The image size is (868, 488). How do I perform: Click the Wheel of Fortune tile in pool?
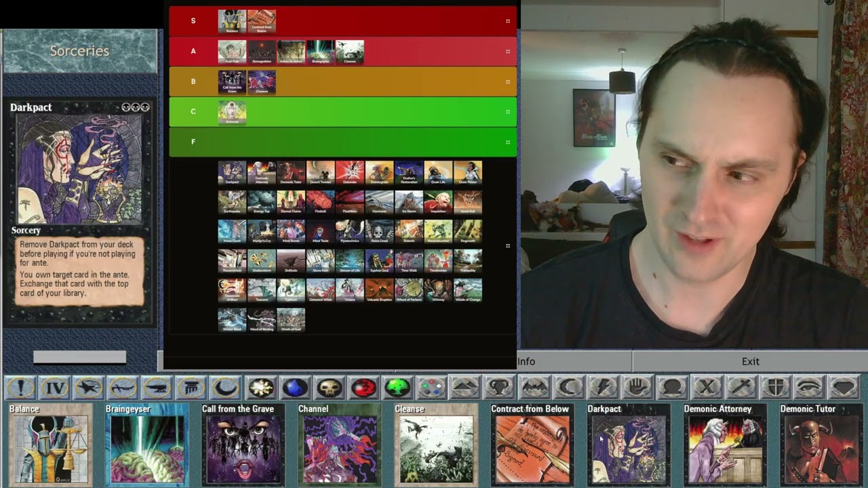(409, 290)
